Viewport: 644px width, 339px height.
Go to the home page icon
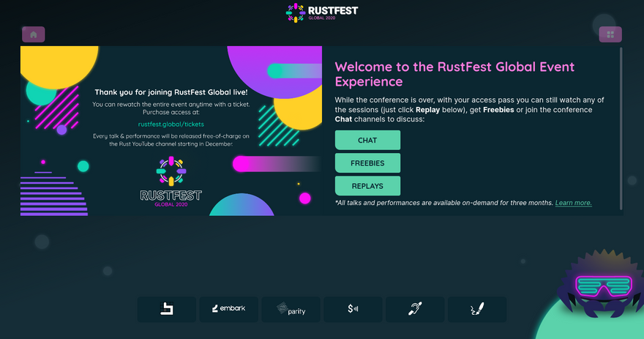pos(33,34)
